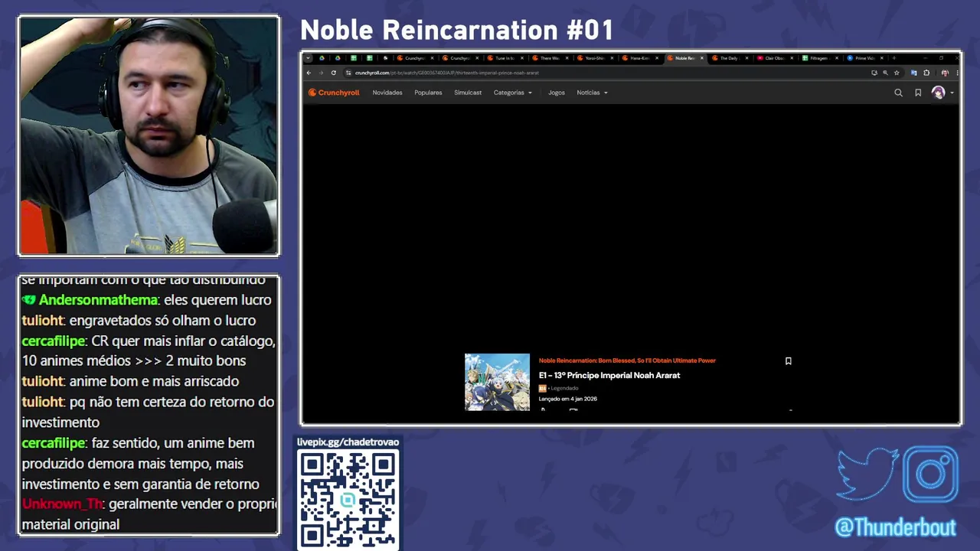This screenshot has height=551, width=980.
Task: Switch to the 'Tune in to' tab
Action: click(505, 58)
